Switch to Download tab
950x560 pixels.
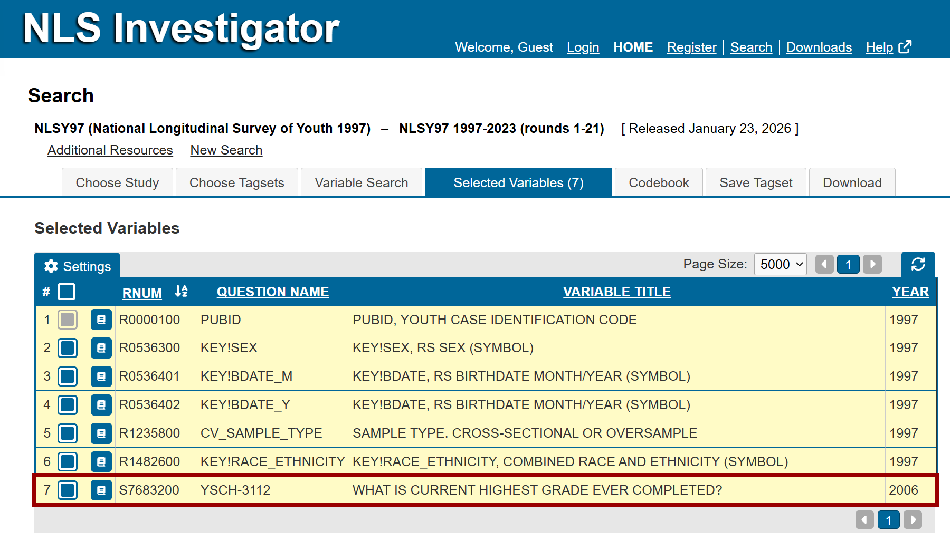click(x=852, y=182)
